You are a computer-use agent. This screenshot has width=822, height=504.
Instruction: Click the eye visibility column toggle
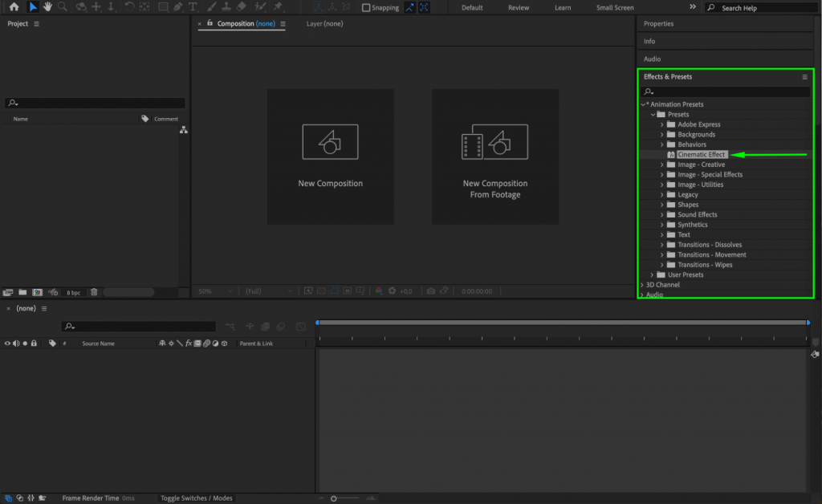tap(6, 343)
